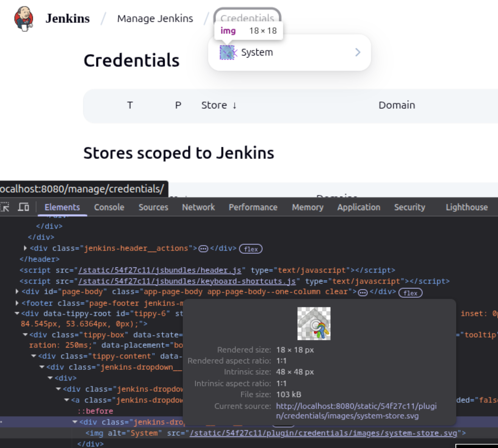
Task: Collapse the data-tippy-root div node
Action: click(x=17, y=313)
